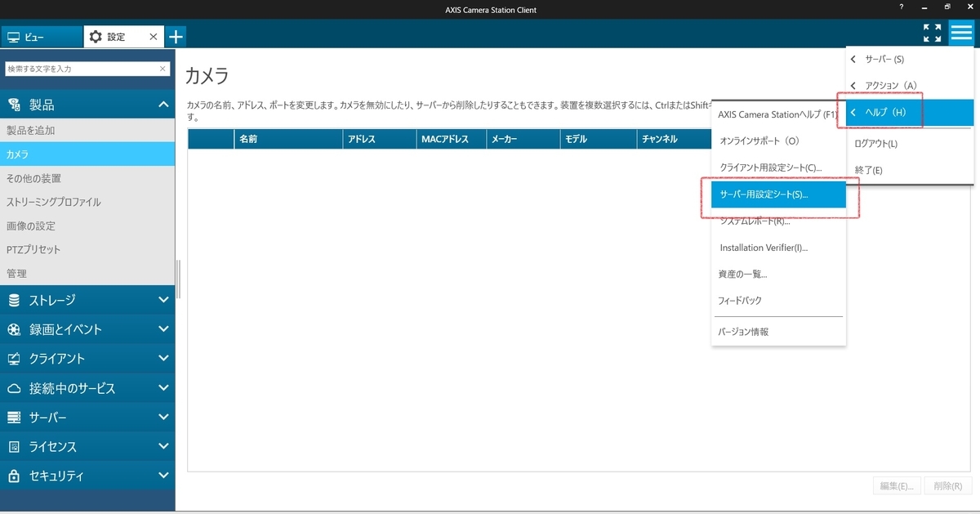Image resolution: width=980 pixels, height=514 pixels.
Task: Sort by チャンネル column header
Action: coord(674,139)
